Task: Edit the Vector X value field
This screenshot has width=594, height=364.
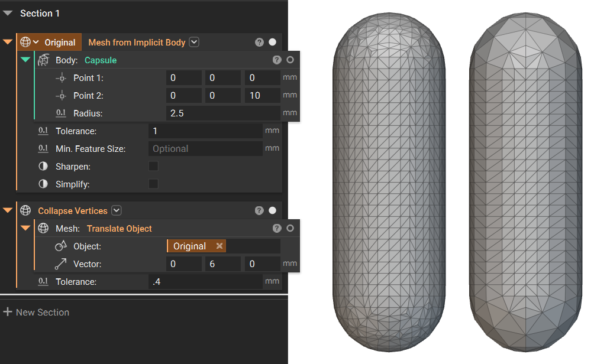Action: pos(184,264)
